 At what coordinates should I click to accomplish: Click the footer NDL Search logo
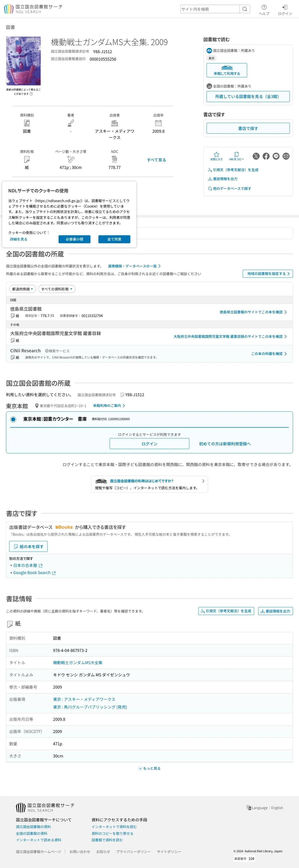(45, 807)
